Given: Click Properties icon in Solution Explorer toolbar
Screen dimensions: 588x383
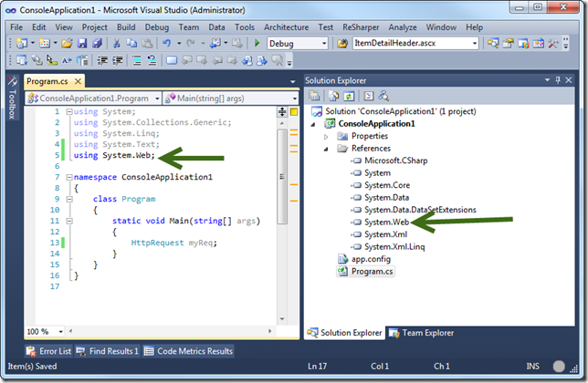Looking at the screenshot, I should click(x=314, y=97).
